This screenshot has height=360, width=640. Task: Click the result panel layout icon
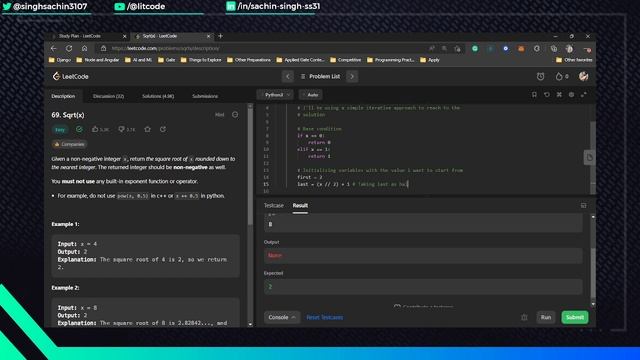tap(584, 205)
